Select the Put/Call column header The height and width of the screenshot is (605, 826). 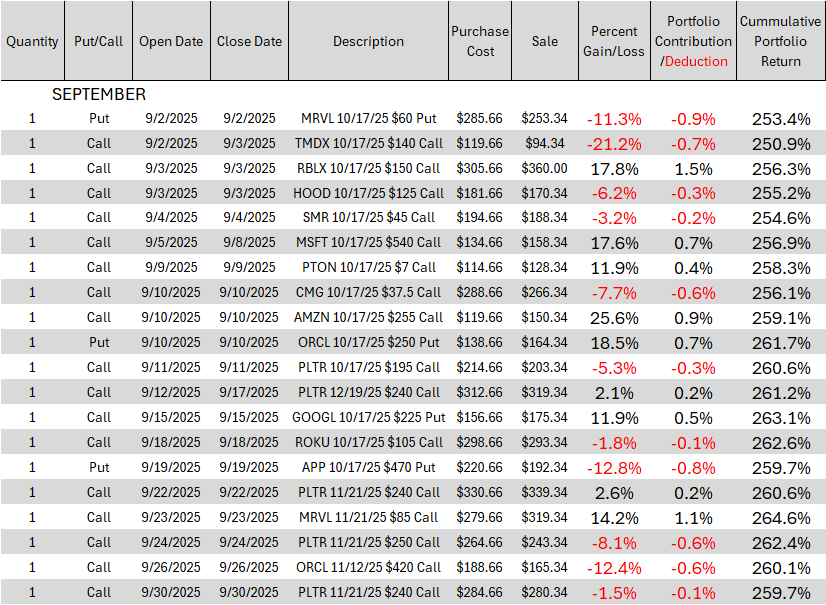pos(99,41)
